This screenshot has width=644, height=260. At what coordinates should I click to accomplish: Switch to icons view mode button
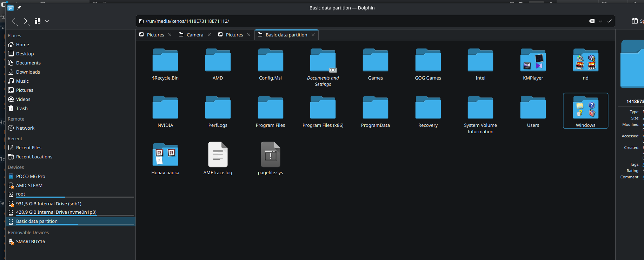(38, 21)
